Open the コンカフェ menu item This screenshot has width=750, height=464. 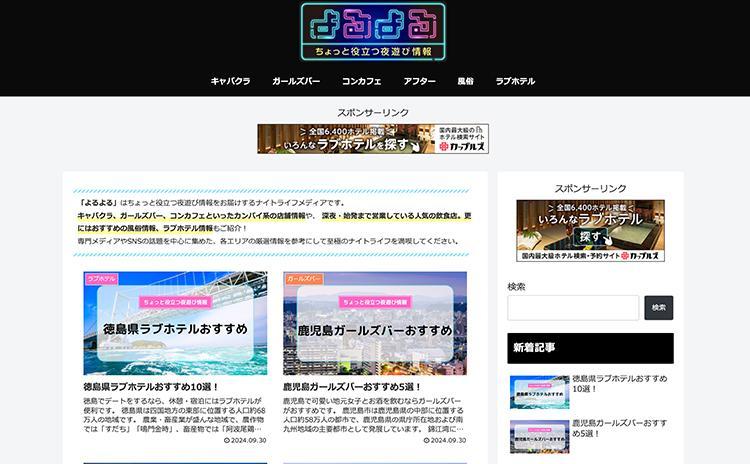(x=362, y=81)
